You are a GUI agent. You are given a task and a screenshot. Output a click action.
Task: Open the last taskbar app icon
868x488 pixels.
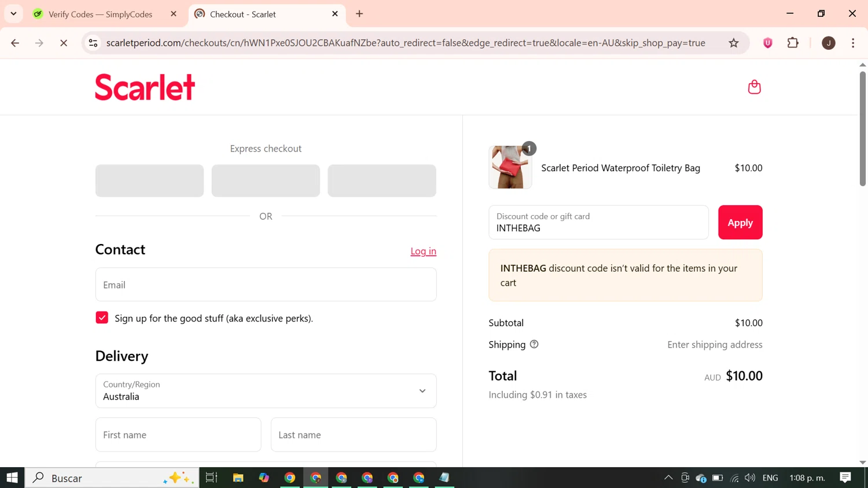[x=444, y=478]
